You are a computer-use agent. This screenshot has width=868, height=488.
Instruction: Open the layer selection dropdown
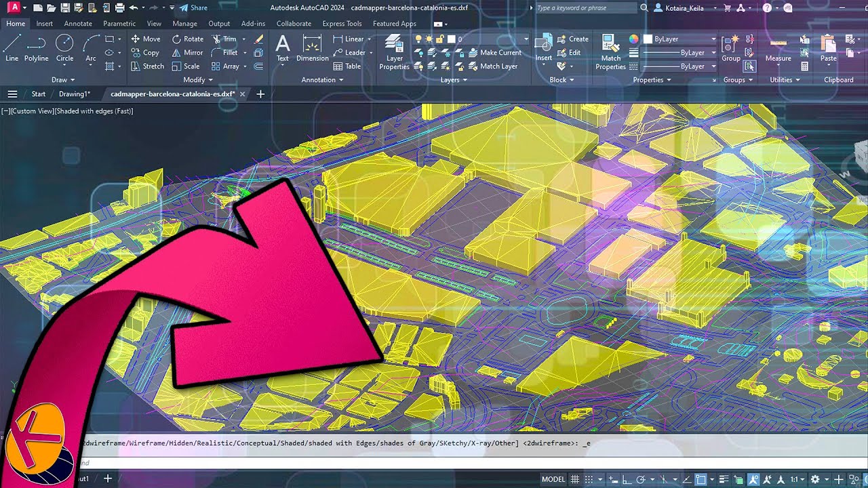[472, 39]
